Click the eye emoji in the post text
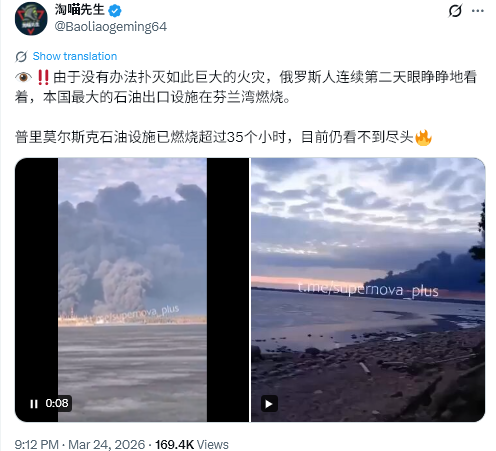Viewport: 496px width, 451px height. click(x=23, y=77)
